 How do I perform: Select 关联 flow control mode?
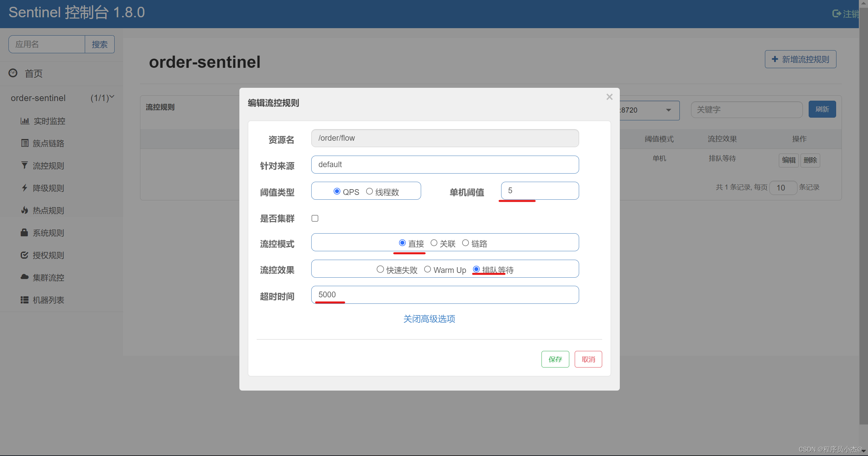434,243
